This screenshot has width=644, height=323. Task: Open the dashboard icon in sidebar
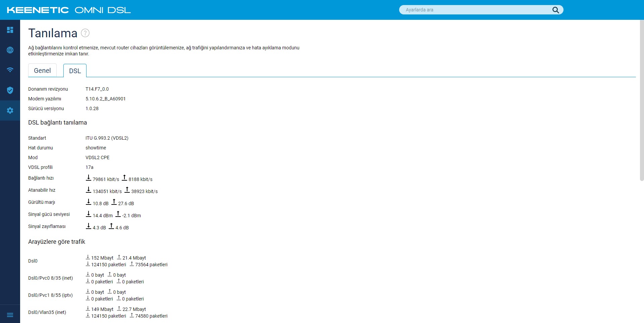point(10,30)
